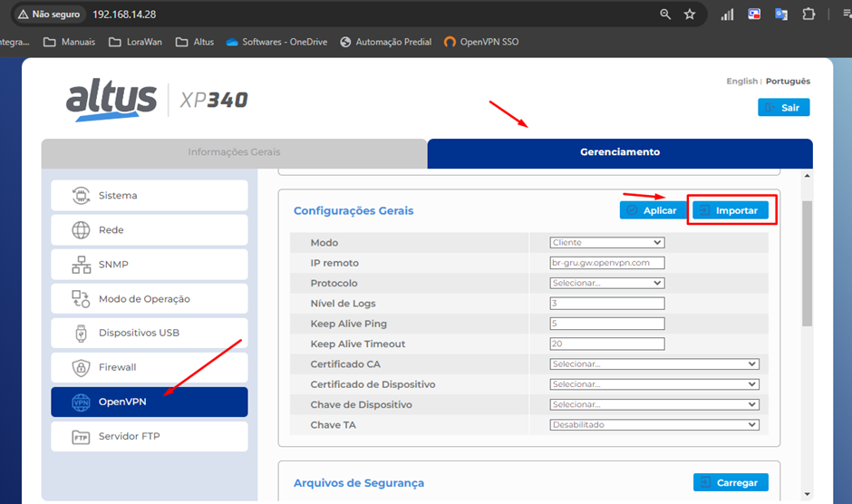
Task: Click the Modo de Operação icon
Action: [81, 299]
